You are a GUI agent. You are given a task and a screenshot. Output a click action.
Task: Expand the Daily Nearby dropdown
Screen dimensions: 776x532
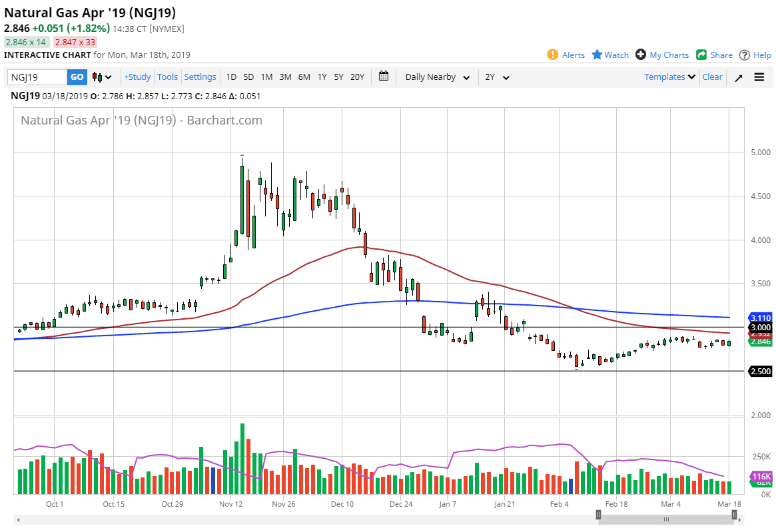(437, 77)
